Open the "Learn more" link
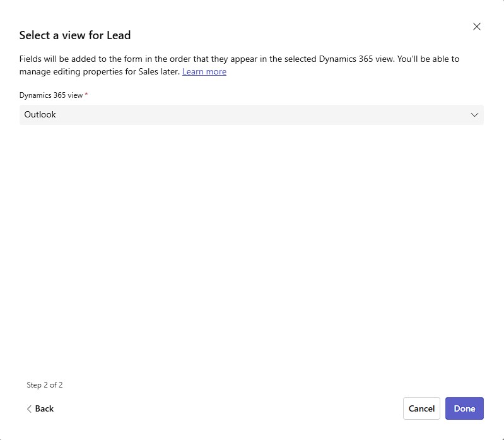 [204, 72]
